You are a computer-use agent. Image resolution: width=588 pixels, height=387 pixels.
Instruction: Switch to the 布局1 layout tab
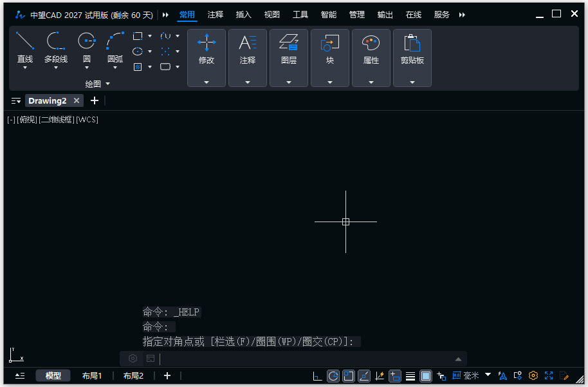(91, 375)
